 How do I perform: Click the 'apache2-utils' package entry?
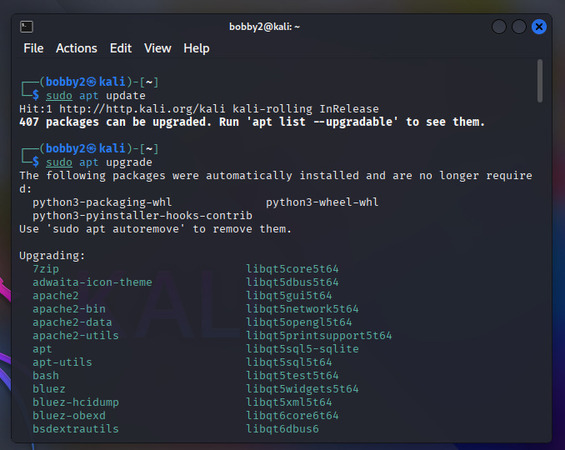click(x=75, y=335)
